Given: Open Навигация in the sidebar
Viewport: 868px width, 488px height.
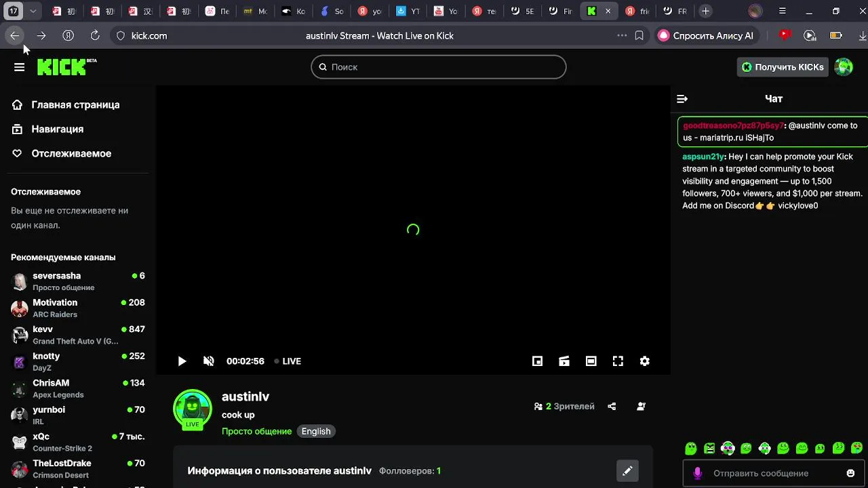Looking at the screenshot, I should point(48,129).
